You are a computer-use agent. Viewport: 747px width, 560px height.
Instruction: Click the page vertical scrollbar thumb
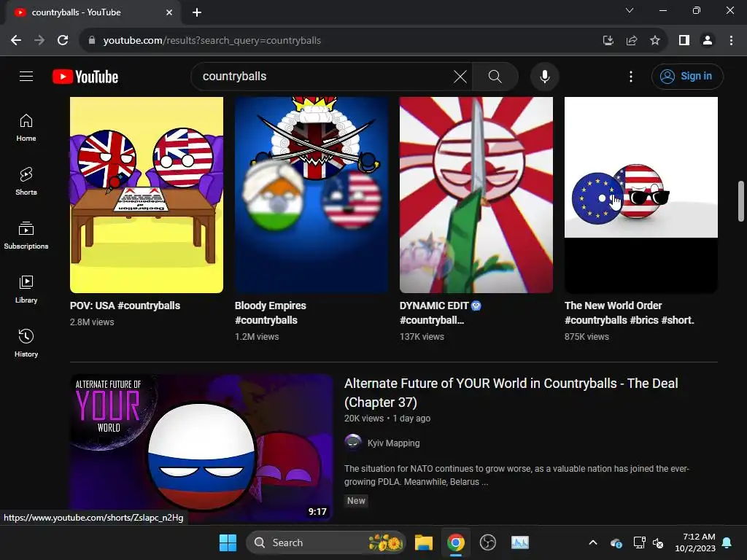click(741, 201)
